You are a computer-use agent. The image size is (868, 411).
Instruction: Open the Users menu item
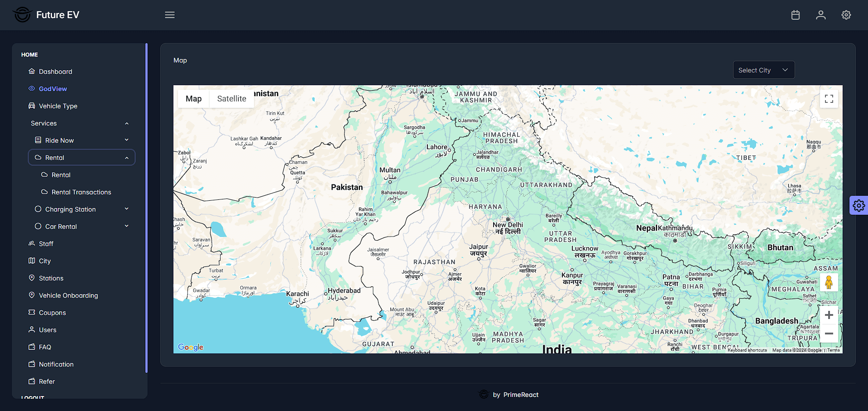point(82,329)
